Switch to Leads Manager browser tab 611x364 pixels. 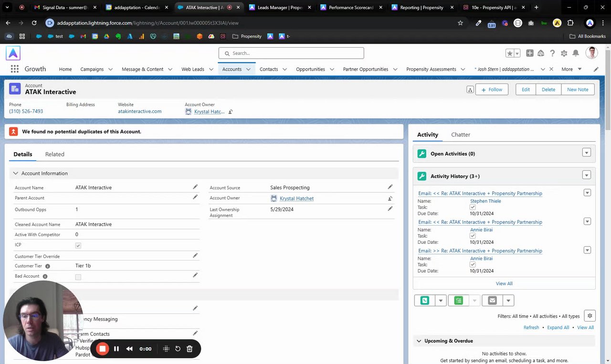pyautogui.click(x=279, y=8)
